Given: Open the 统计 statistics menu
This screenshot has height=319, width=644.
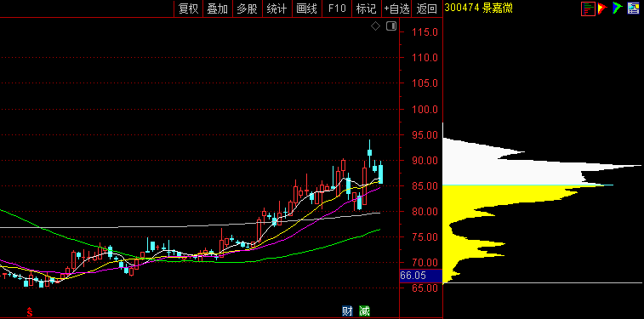Looking at the screenshot, I should tap(276, 9).
